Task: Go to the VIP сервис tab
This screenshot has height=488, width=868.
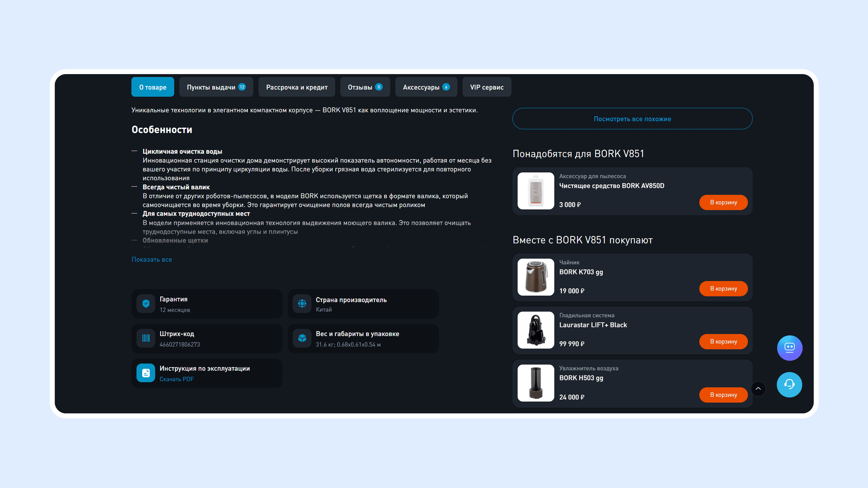Action: [x=486, y=87]
